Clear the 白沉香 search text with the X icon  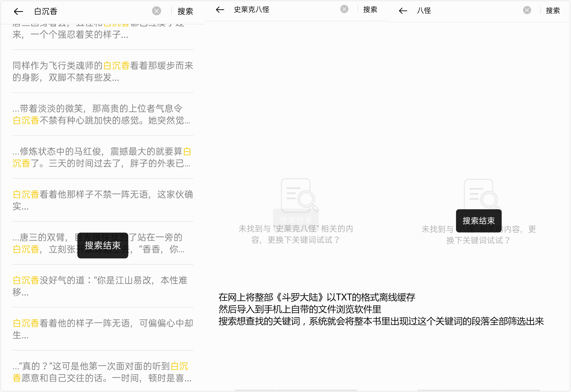[x=156, y=11]
